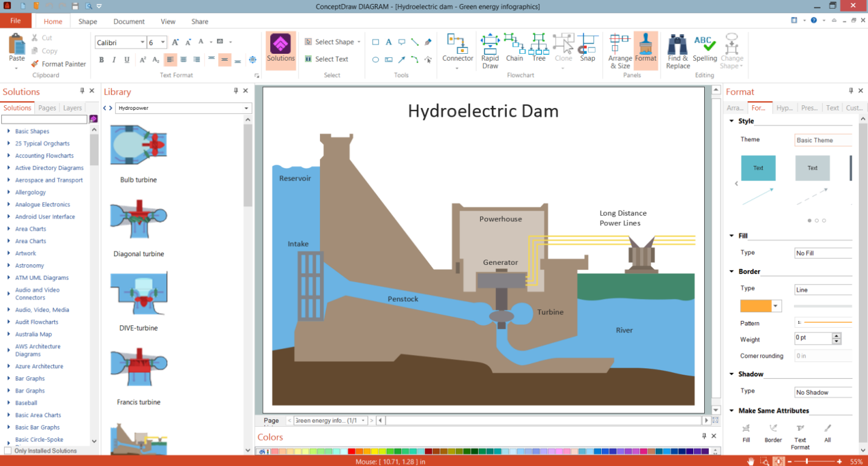
Task: Pick the red swatch in Colors palette
Action: click(x=351, y=452)
